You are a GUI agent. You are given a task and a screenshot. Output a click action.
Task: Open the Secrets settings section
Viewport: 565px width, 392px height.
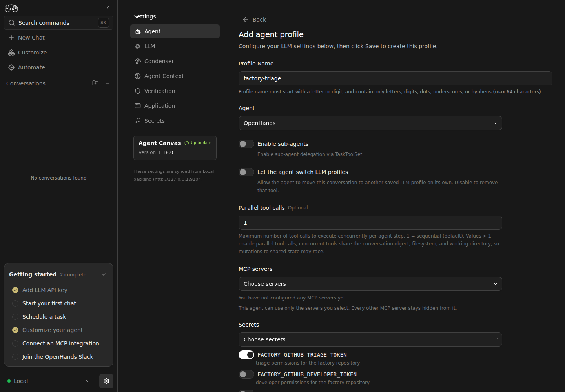coord(175,121)
